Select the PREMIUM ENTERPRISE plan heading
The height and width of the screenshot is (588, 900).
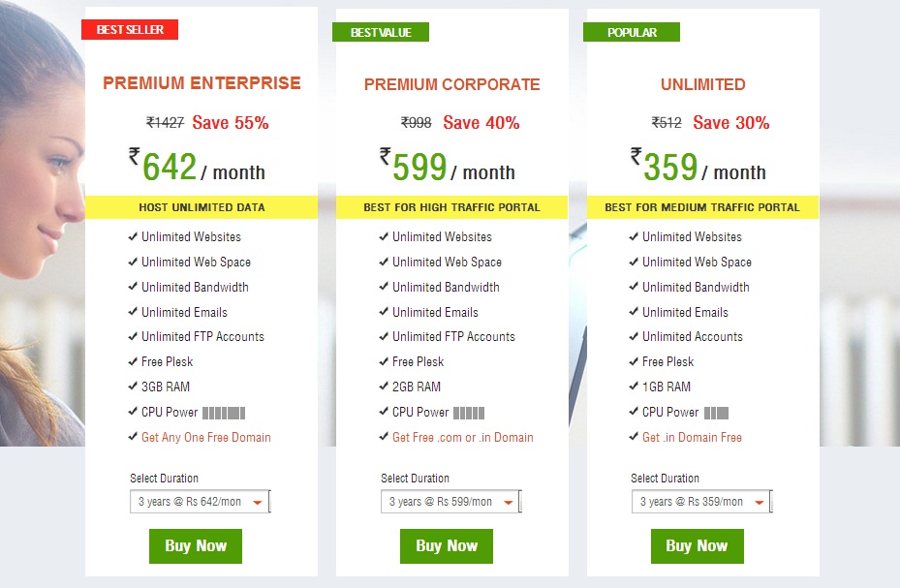[x=202, y=83]
